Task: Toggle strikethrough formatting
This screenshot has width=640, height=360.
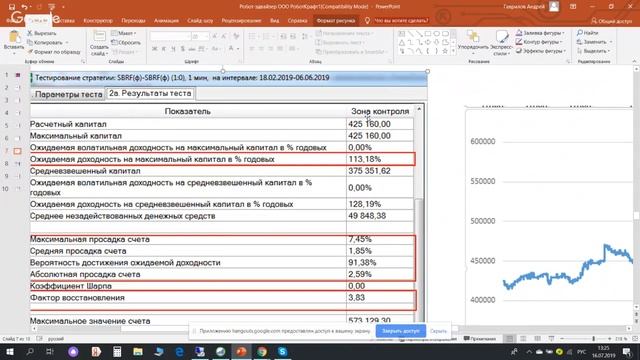Action: (x=192, y=49)
